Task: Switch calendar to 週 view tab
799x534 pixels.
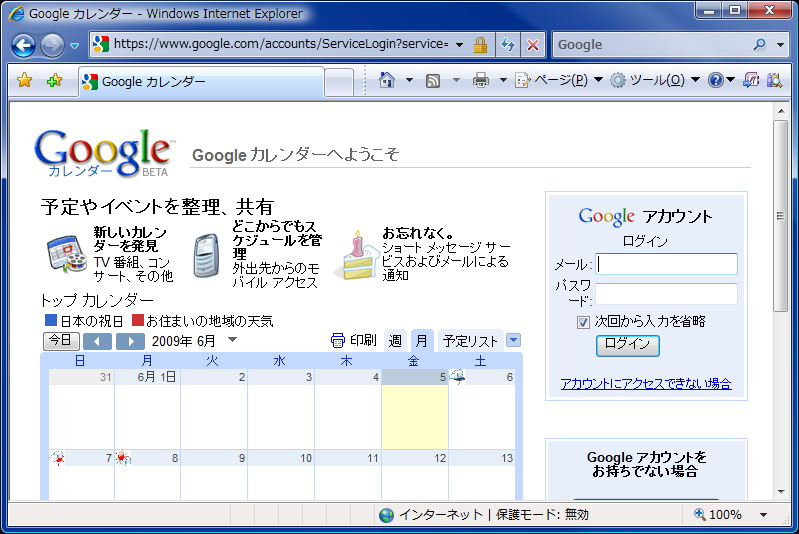Action: pyautogui.click(x=395, y=341)
